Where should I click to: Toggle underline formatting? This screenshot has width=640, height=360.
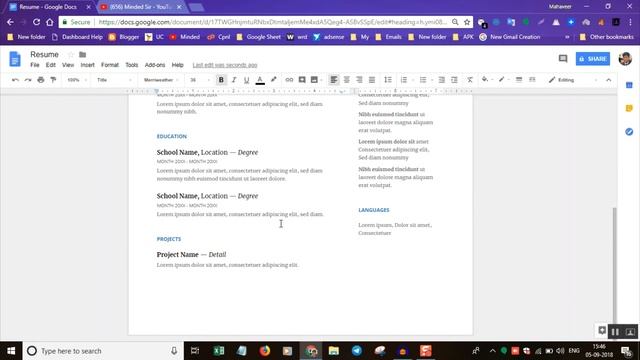click(246, 80)
